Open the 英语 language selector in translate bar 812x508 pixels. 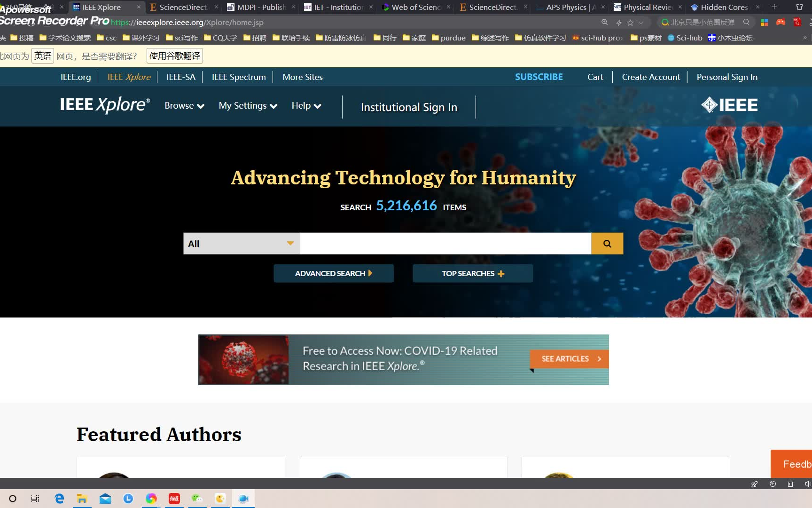[x=43, y=56]
